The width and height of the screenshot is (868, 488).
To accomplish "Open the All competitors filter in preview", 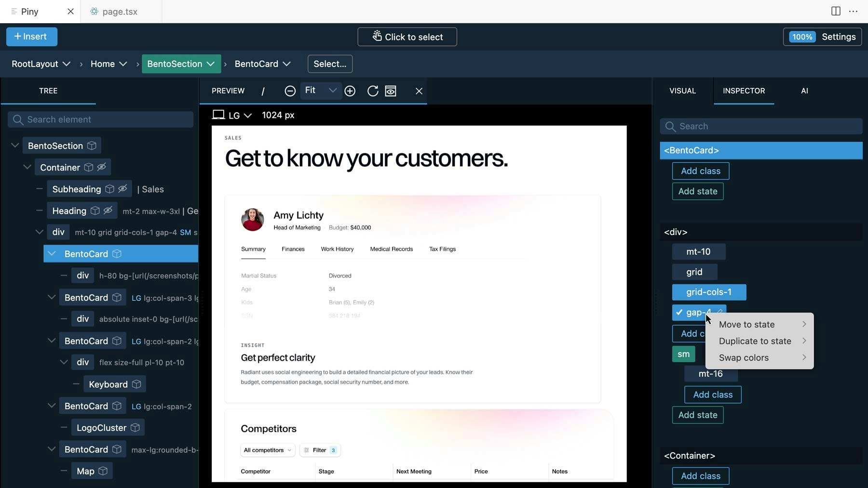I will pyautogui.click(x=268, y=450).
